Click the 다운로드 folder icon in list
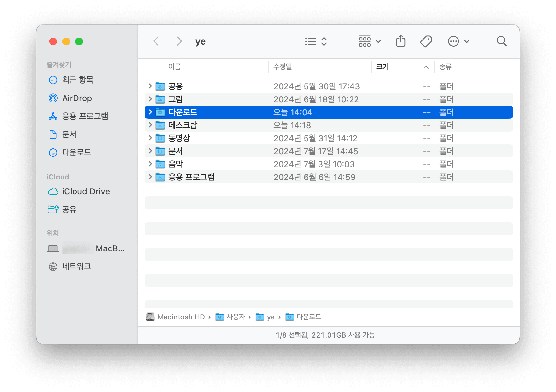Screen dimensions: 556x392 point(160,112)
